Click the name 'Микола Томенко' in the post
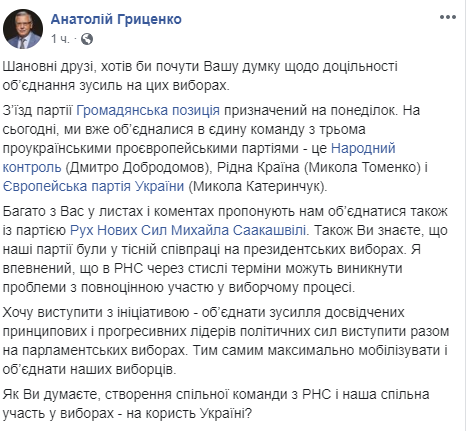 (x=362, y=167)
